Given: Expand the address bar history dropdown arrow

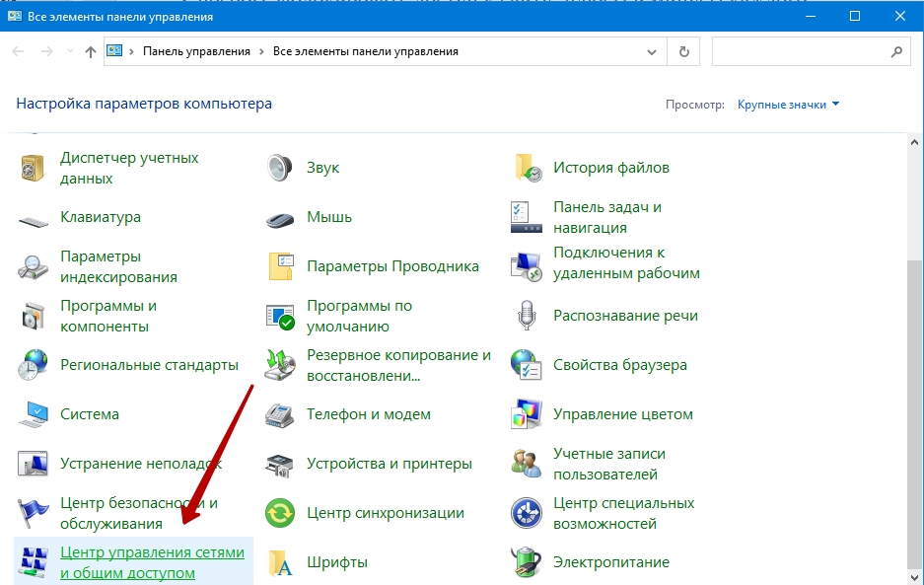Looking at the screenshot, I should point(652,51).
